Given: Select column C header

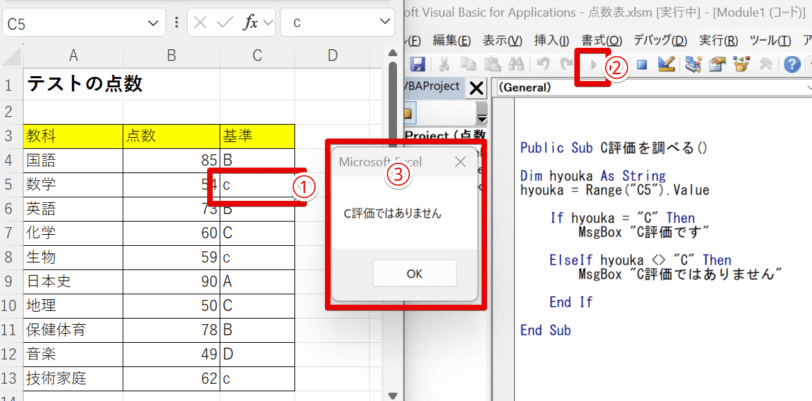Looking at the screenshot, I should (257, 56).
